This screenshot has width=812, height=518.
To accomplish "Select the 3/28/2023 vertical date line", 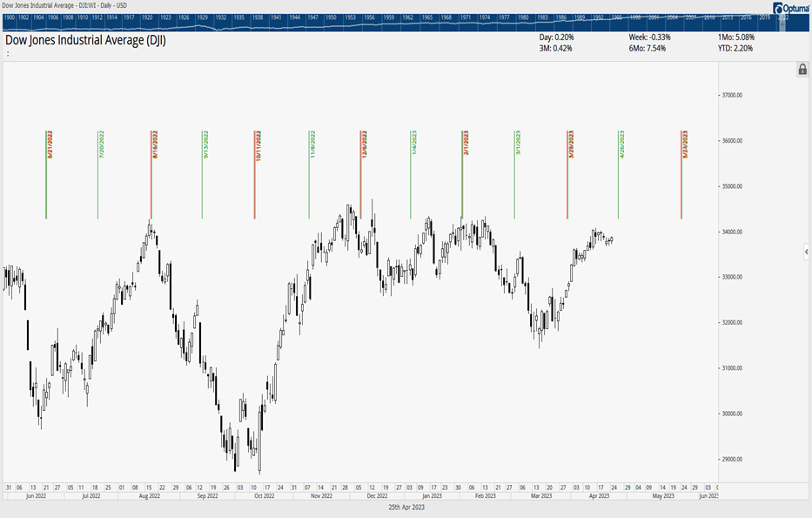I will point(567,175).
